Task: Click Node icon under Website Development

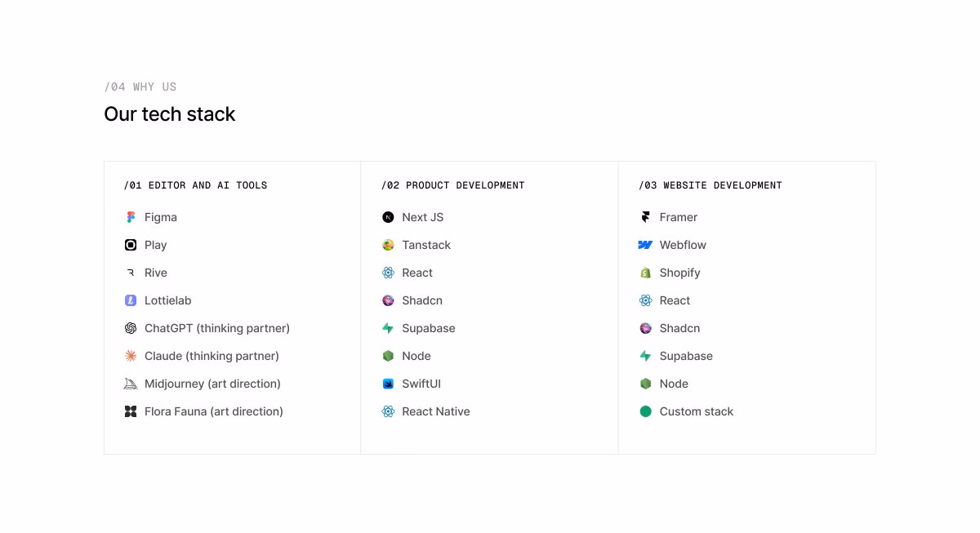Action: click(646, 384)
